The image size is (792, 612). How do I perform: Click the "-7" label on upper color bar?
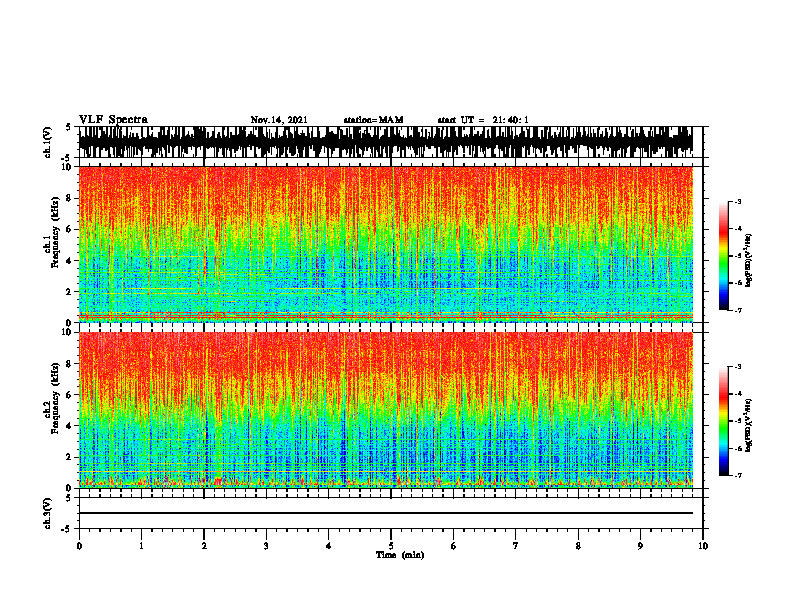(x=738, y=310)
